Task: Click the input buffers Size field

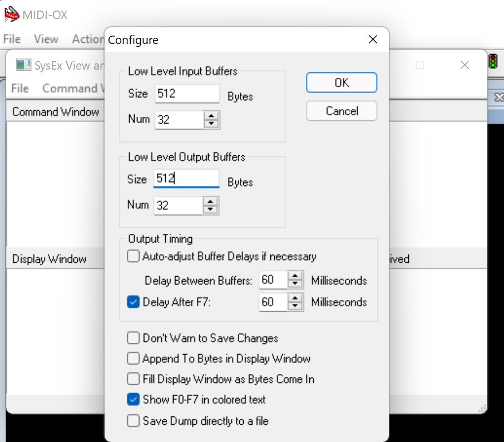Action: coord(187,94)
